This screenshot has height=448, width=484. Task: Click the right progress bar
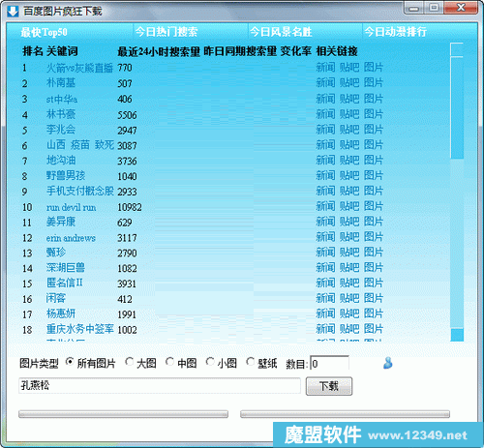click(345, 414)
